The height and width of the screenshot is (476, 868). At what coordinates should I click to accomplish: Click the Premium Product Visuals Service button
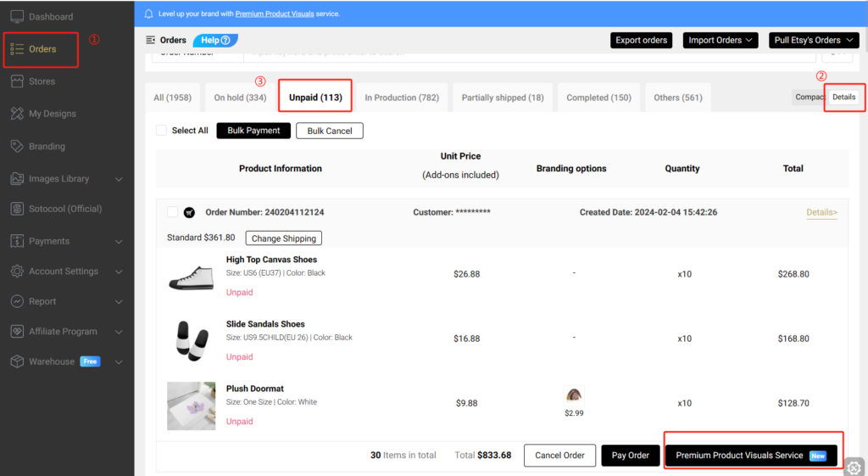(x=751, y=456)
